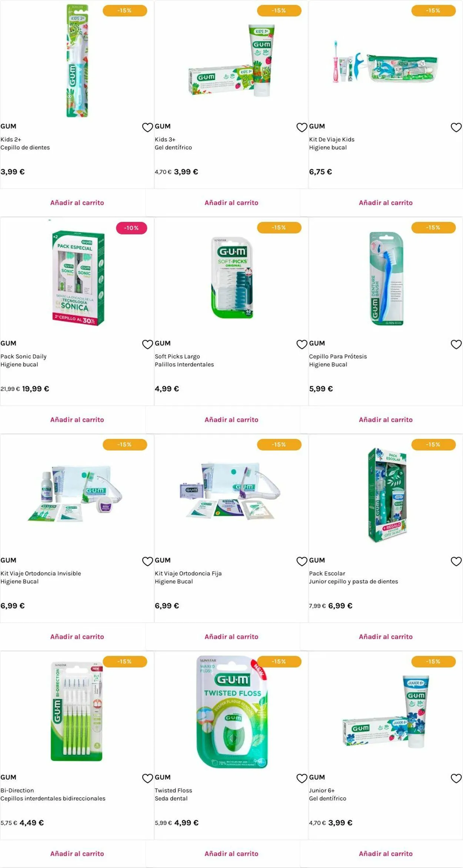
Task: Open the Soft Picks Largo product image
Action: [232, 278]
